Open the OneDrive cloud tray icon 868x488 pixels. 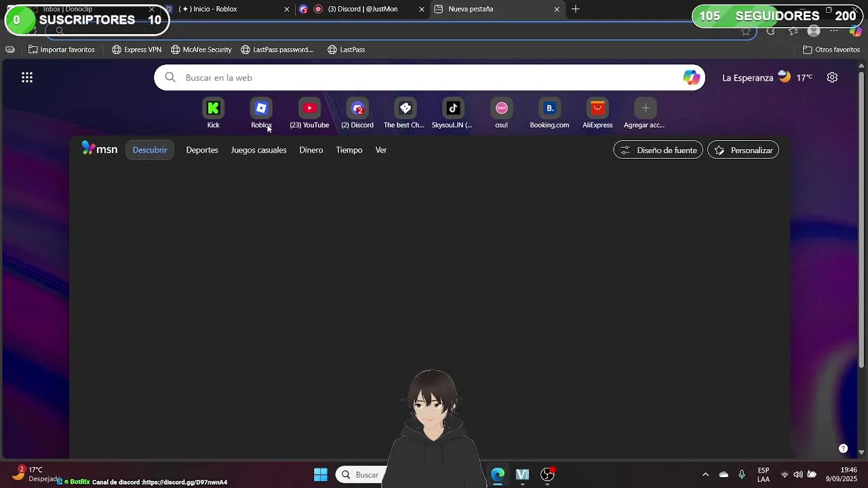(724, 474)
